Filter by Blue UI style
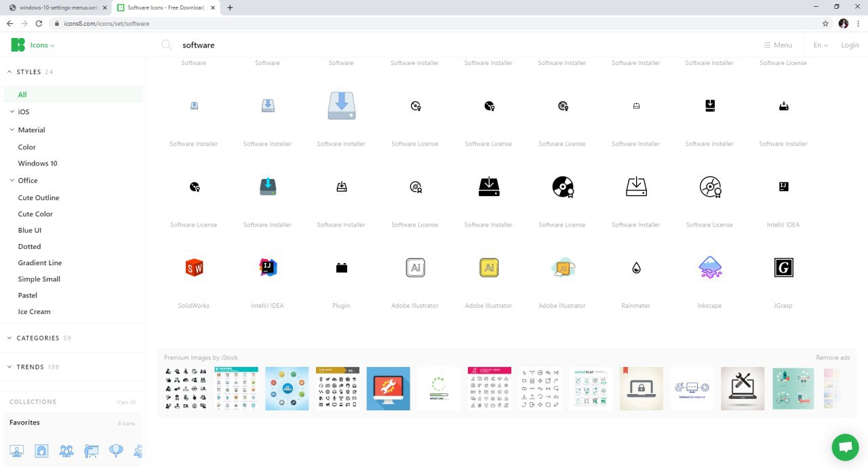Viewport: 868px width, 470px height. click(29, 231)
